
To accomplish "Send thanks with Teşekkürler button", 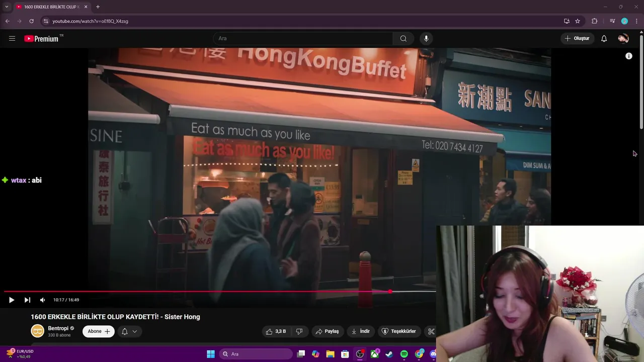I will (x=399, y=331).
